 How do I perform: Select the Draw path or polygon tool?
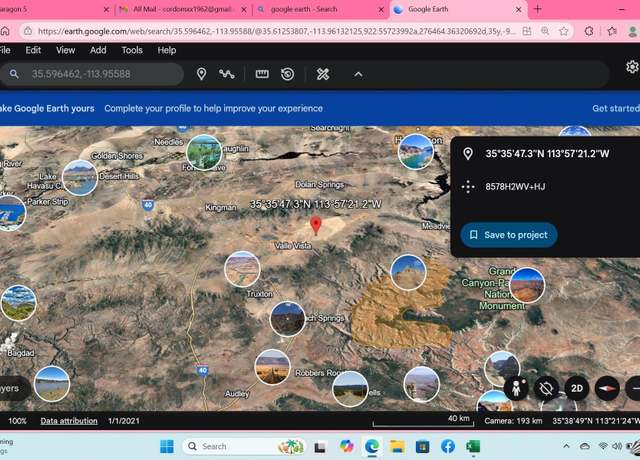227,74
